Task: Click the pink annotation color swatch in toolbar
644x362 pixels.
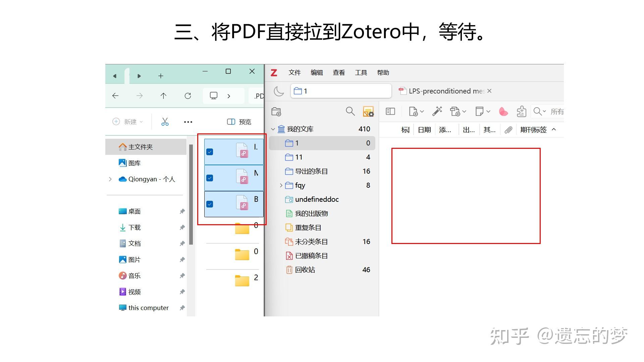Action: pos(503,111)
